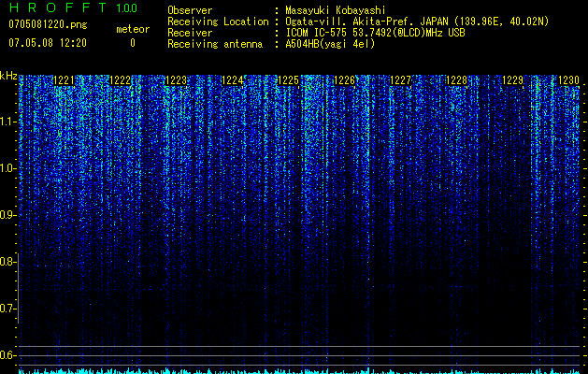This screenshot has width=588, height=374.
Task: Click the 1227 time marker
Action: tap(400, 80)
